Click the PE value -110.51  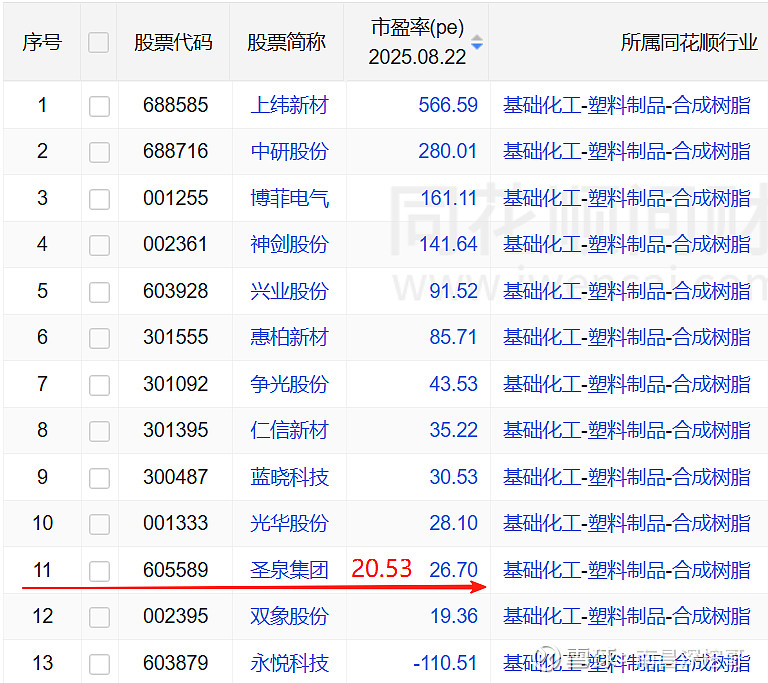[x=445, y=663]
